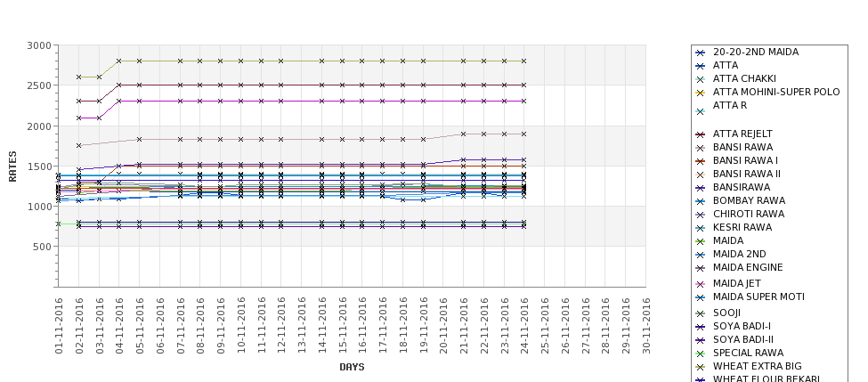Click the 21-11-2016 date label

tap(464, 326)
